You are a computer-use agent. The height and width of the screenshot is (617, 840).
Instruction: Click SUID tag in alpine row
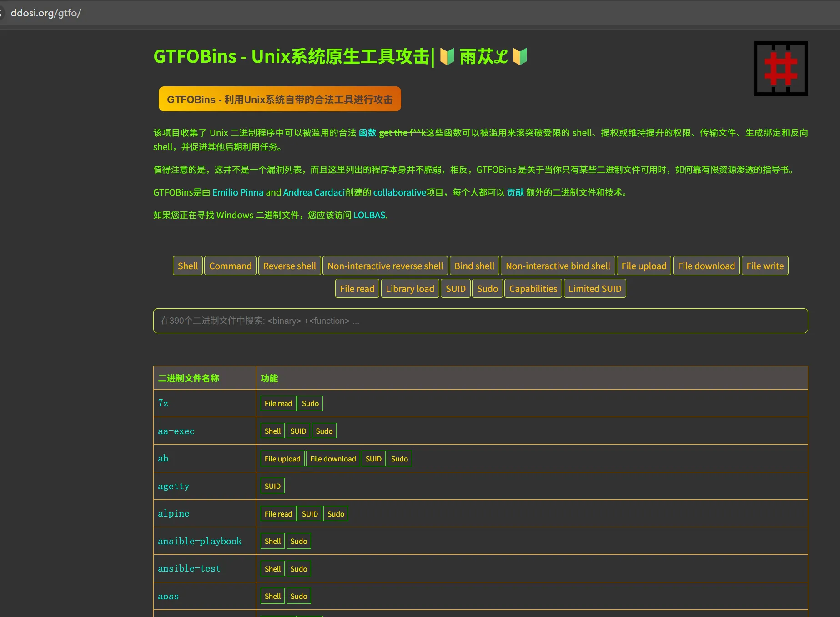[310, 514]
